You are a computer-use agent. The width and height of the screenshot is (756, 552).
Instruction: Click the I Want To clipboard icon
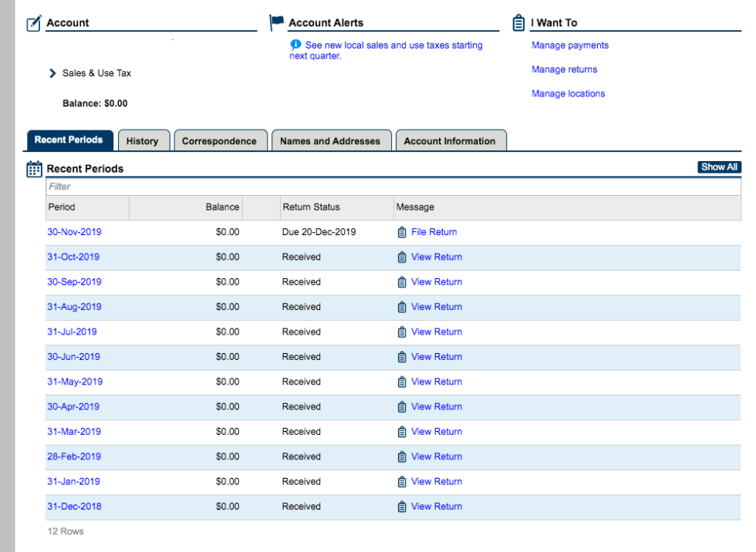tap(518, 23)
